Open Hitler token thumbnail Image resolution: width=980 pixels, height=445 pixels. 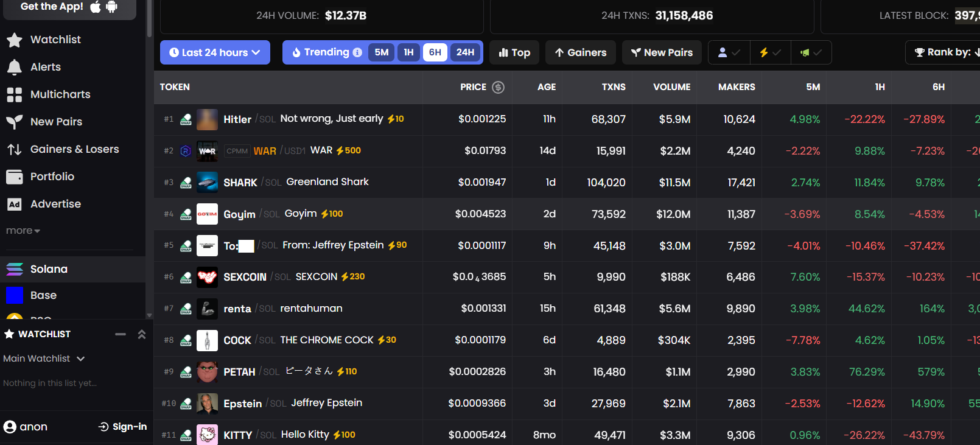pos(207,119)
